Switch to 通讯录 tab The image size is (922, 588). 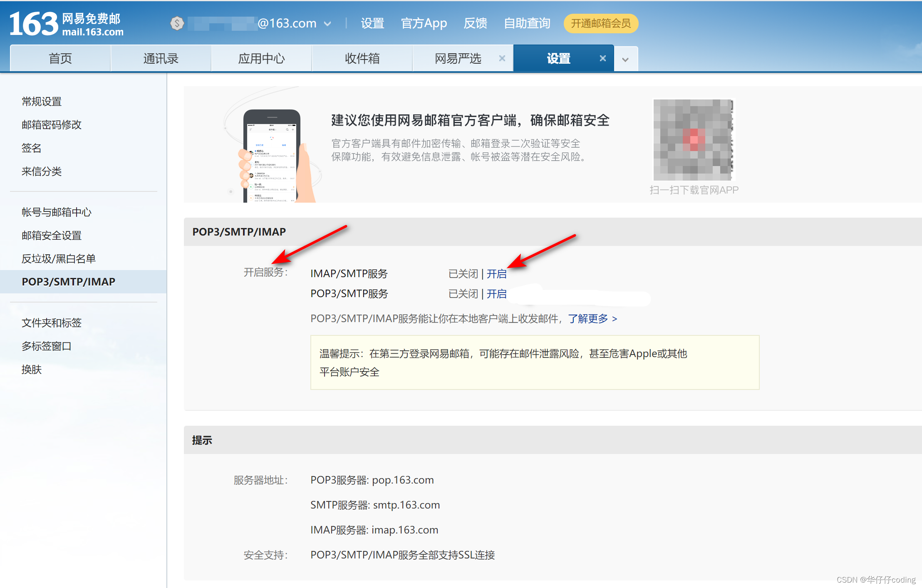point(161,58)
